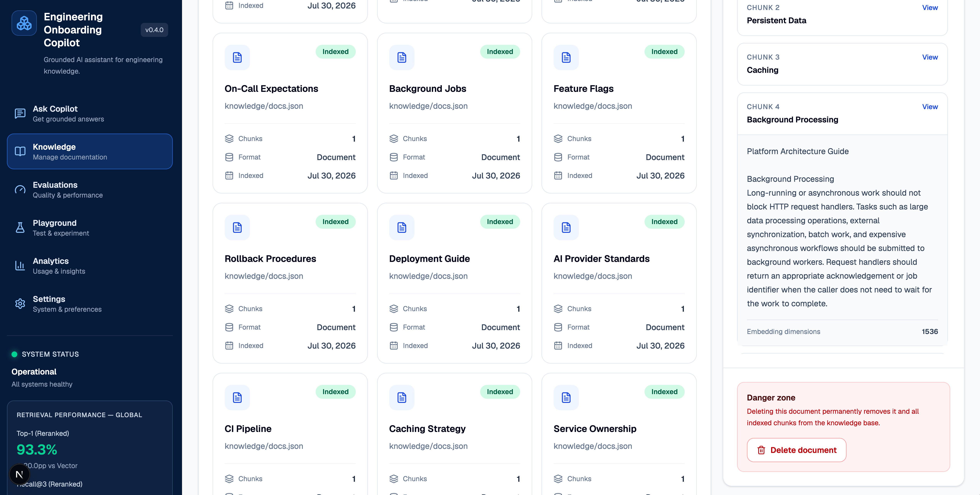This screenshot has height=495, width=980.
Task: Click the On-Call Expectations document icon
Action: [x=237, y=57]
